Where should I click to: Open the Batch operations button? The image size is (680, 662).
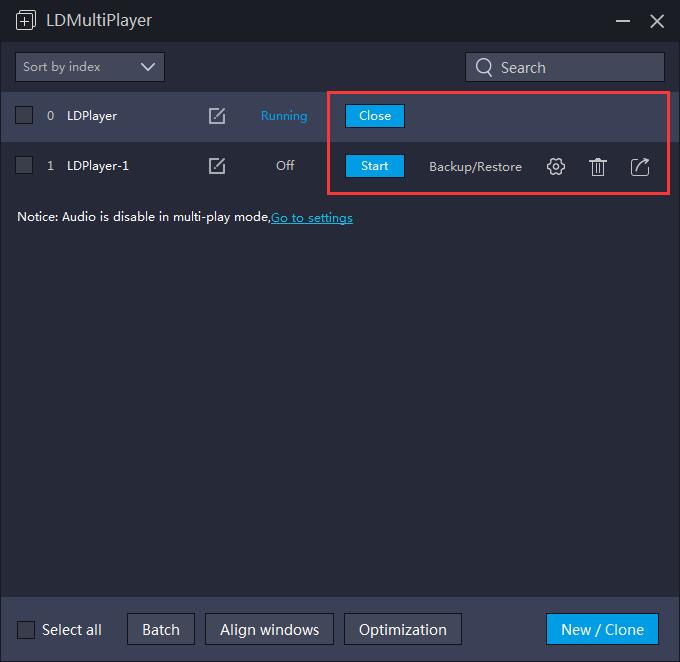point(161,629)
